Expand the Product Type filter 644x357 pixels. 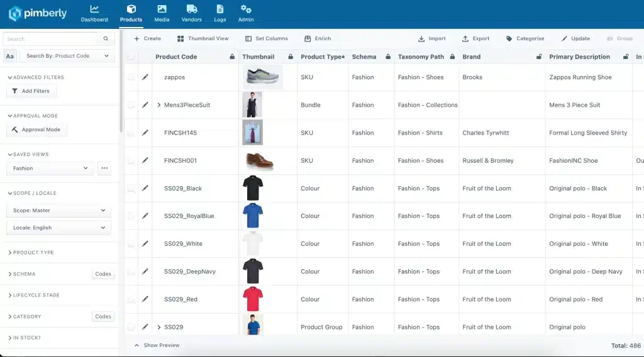point(31,253)
